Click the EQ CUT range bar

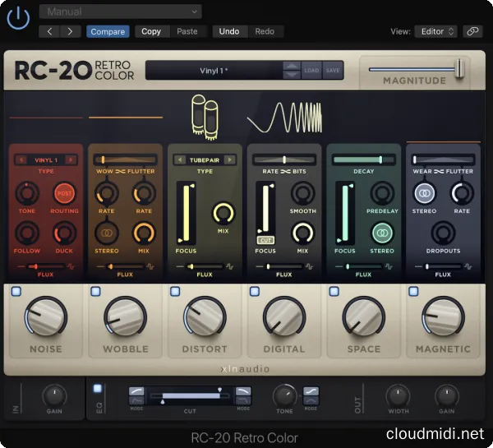pyautogui.click(x=191, y=395)
